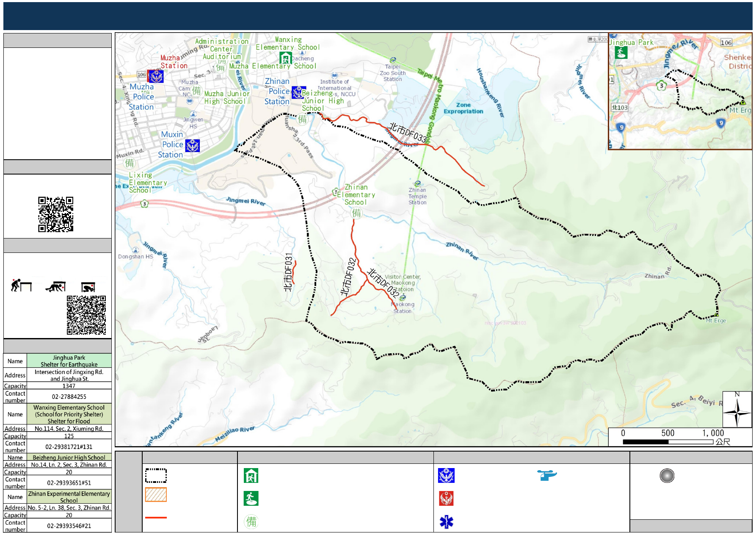
Task: Click the earthquake 'hold on' under-table icon
Action: 88,287
